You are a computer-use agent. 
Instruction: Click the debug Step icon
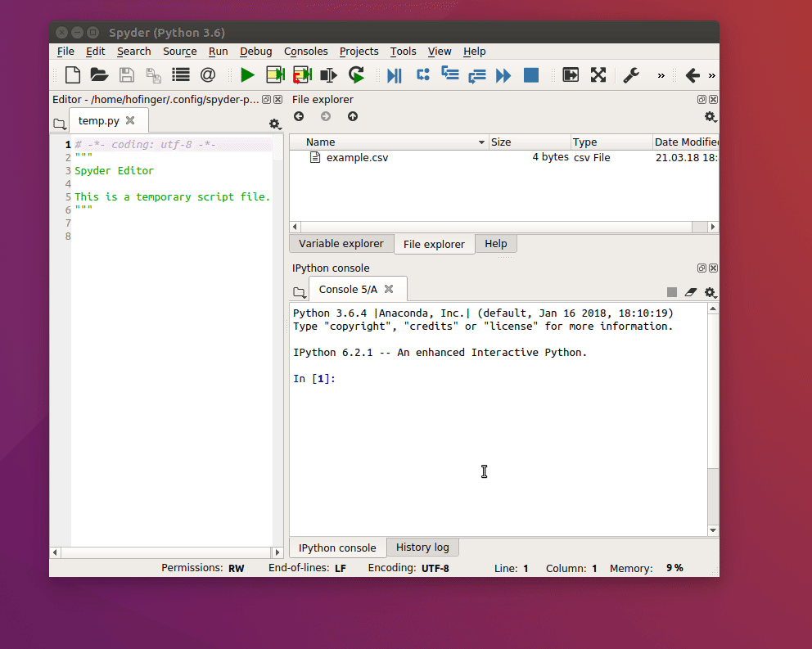point(423,75)
